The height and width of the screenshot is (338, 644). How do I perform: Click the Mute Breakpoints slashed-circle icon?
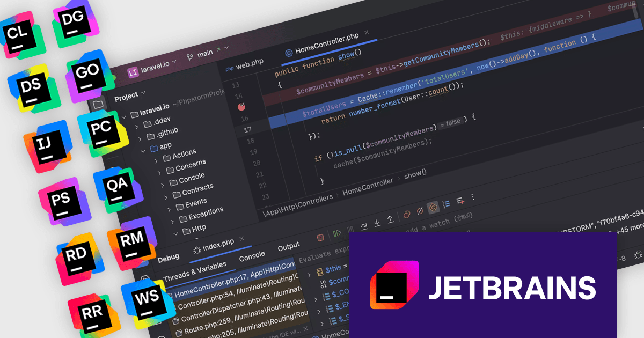click(420, 210)
